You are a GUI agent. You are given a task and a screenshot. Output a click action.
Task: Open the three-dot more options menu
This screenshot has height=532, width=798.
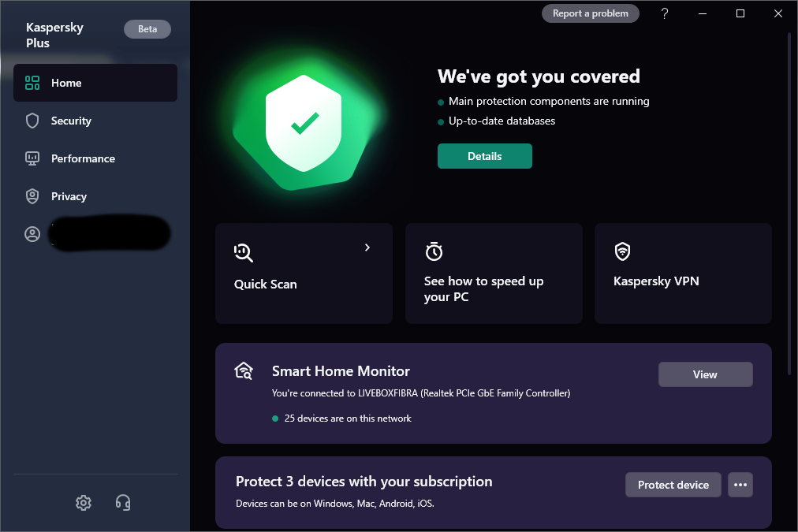pyautogui.click(x=740, y=485)
